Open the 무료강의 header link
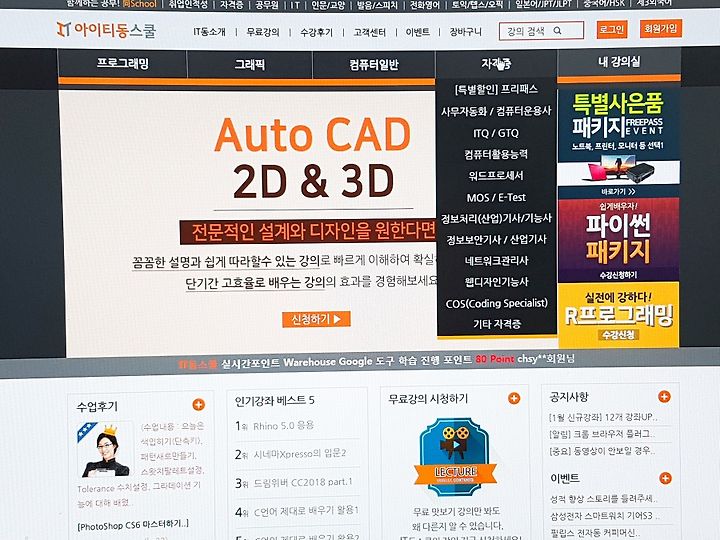Image resolution: width=720 pixels, height=540 pixels. (263, 32)
